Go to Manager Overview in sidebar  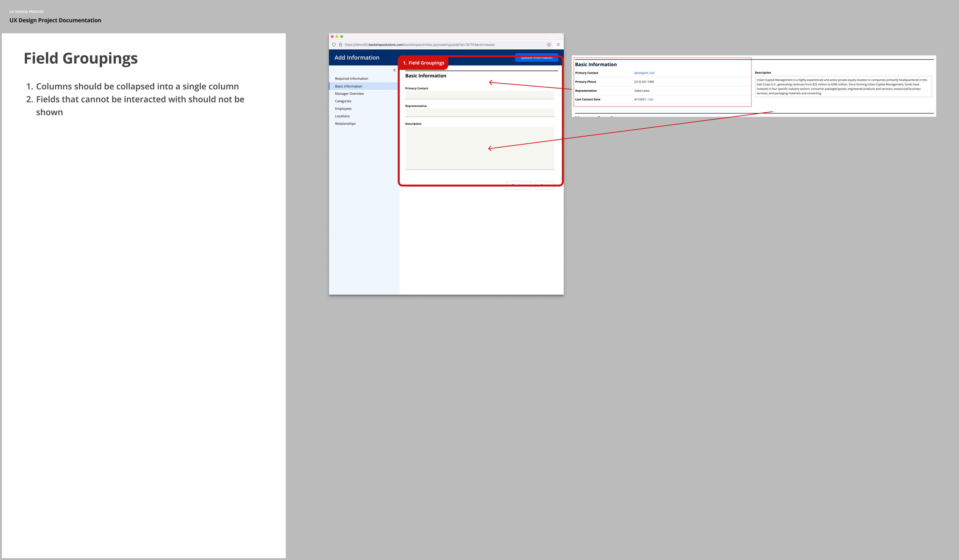(x=349, y=94)
